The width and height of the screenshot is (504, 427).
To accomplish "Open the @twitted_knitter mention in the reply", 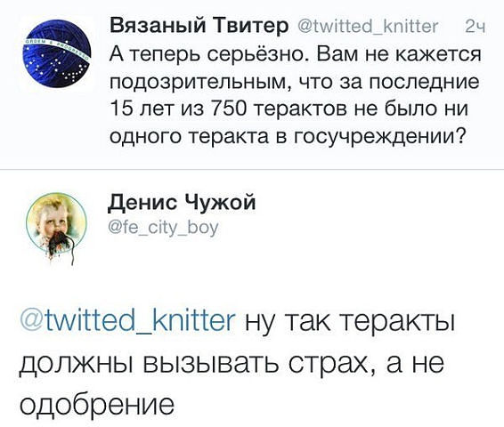I will [127, 321].
